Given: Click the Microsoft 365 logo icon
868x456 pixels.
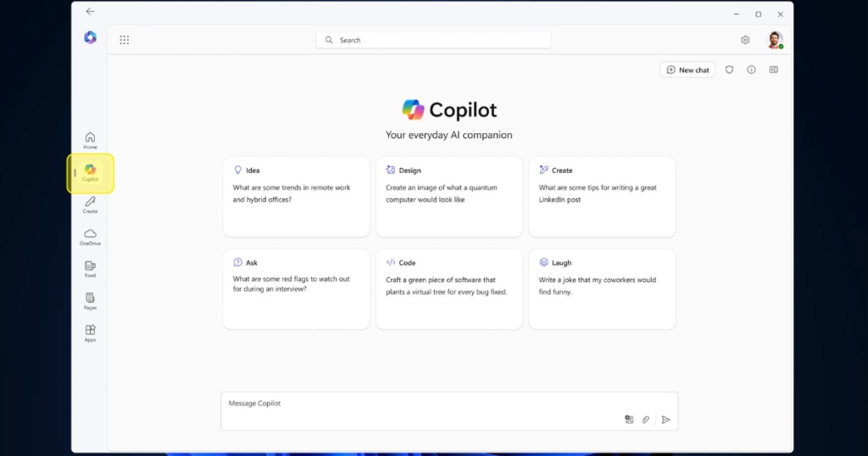Looking at the screenshot, I should tap(90, 37).
